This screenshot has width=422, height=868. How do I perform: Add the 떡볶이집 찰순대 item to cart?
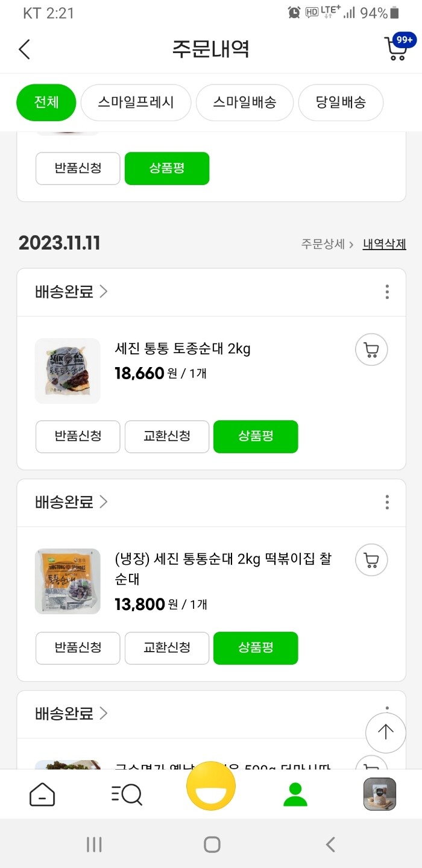point(371,560)
